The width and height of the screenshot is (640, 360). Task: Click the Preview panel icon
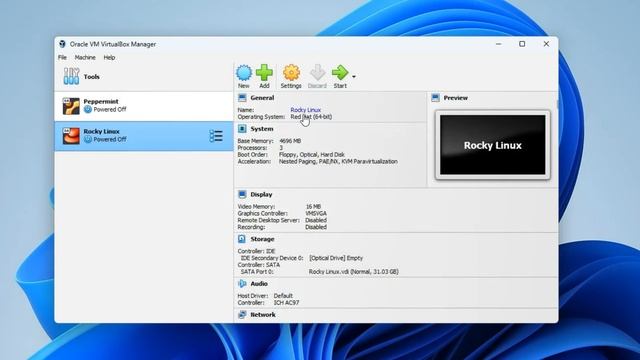coord(436,98)
